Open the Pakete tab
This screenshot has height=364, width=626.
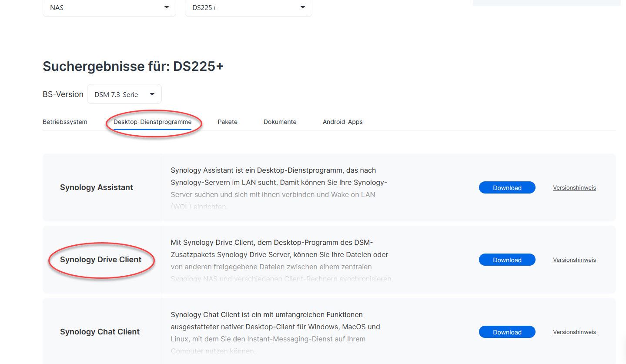tap(228, 122)
